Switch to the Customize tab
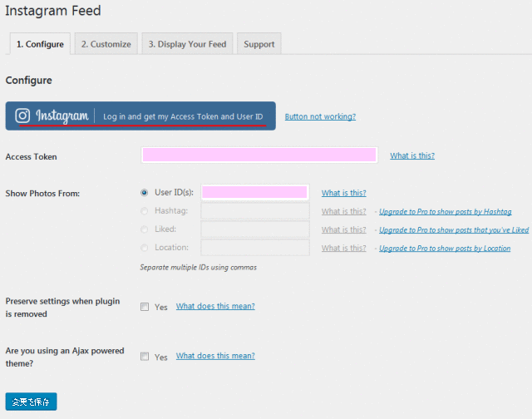 click(106, 44)
